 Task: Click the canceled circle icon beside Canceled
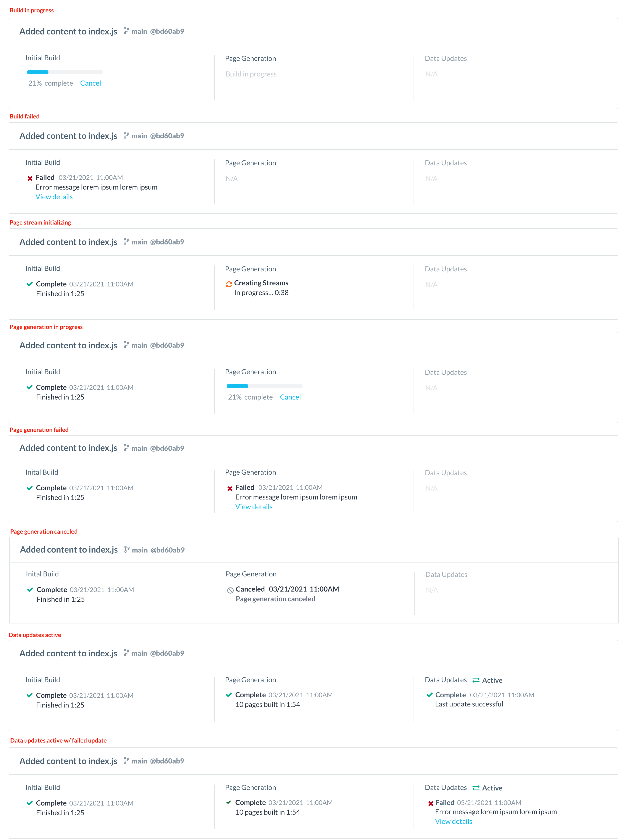tap(230, 590)
